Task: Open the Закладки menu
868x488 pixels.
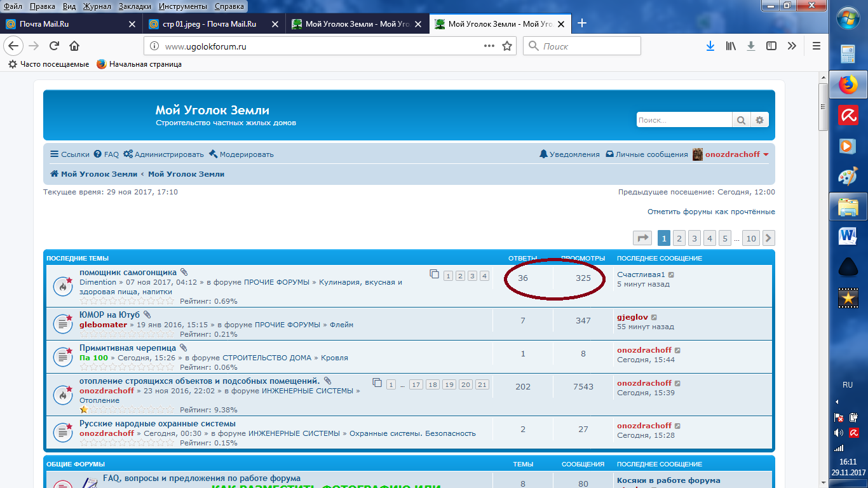Action: (x=135, y=6)
